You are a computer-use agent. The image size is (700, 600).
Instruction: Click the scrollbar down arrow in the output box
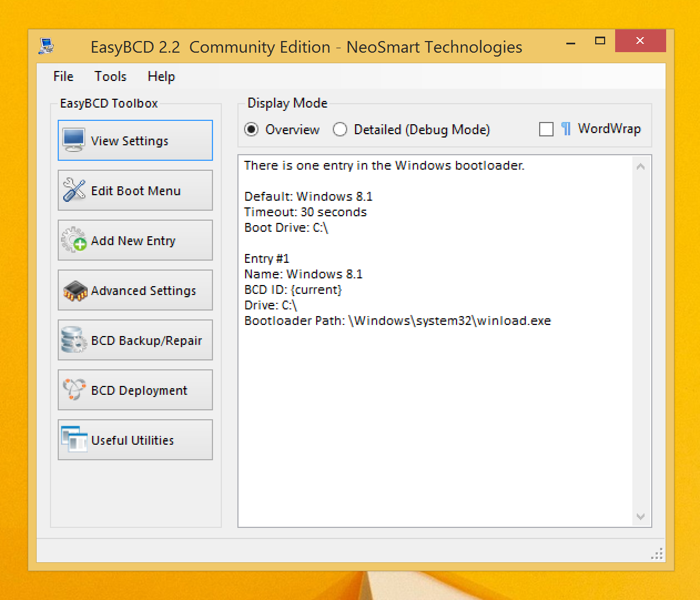[x=641, y=517]
